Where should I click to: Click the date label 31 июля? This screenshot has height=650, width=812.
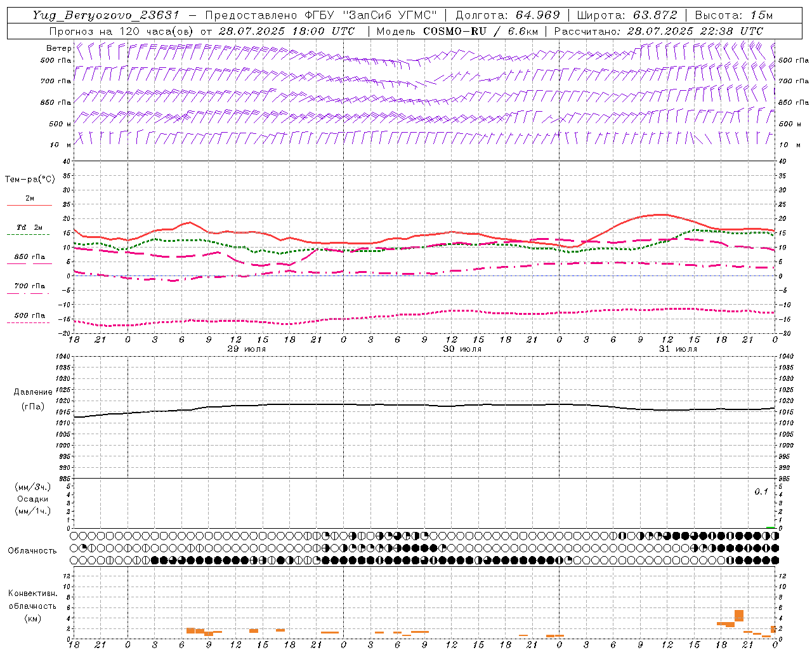pos(678,349)
